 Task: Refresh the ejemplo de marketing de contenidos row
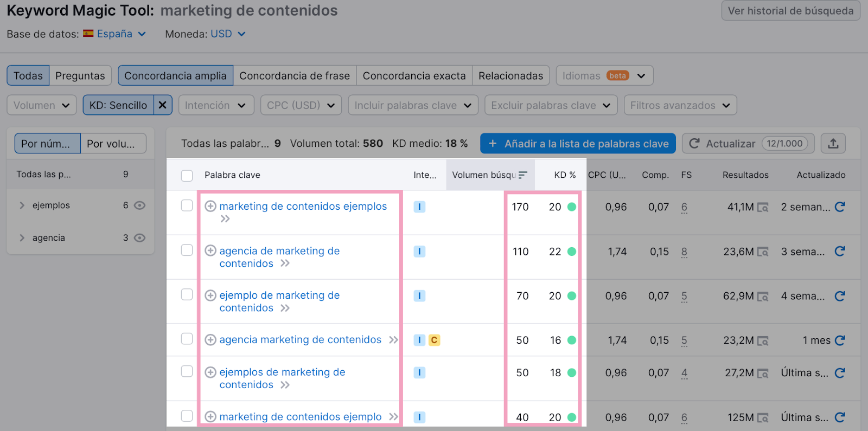[840, 296]
